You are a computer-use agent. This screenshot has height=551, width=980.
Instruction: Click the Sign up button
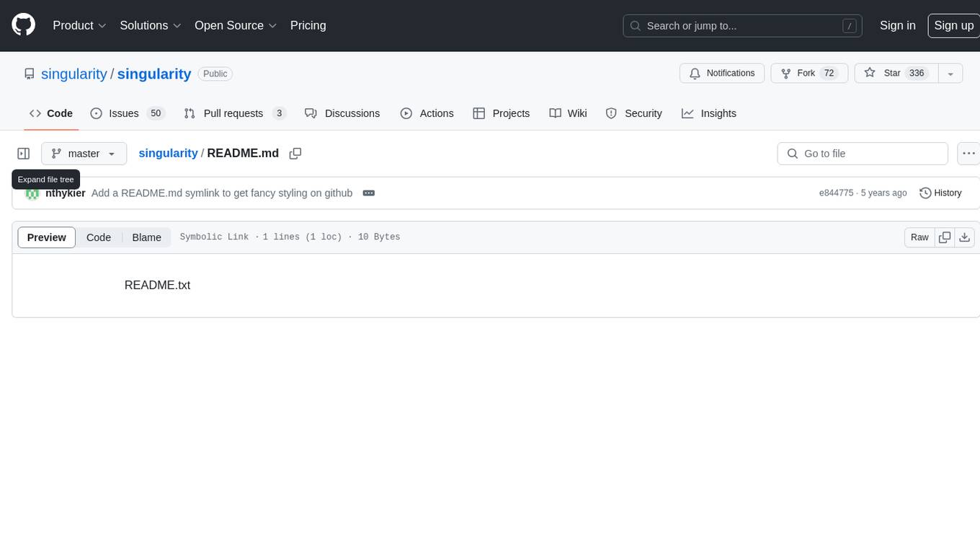pyautogui.click(x=953, y=25)
